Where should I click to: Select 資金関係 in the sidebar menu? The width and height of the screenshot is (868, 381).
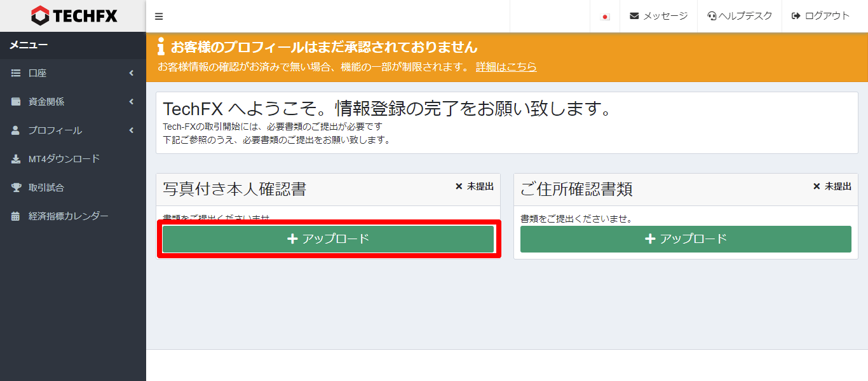point(47,101)
